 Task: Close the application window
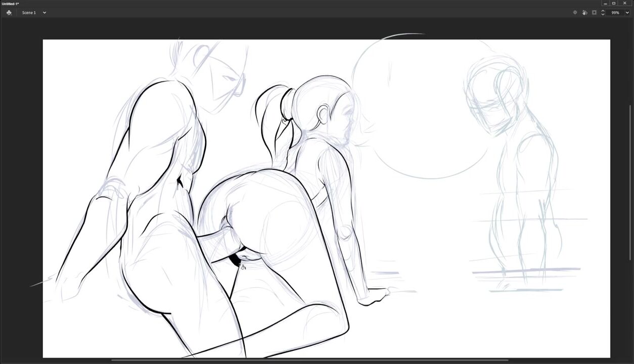(624, 4)
